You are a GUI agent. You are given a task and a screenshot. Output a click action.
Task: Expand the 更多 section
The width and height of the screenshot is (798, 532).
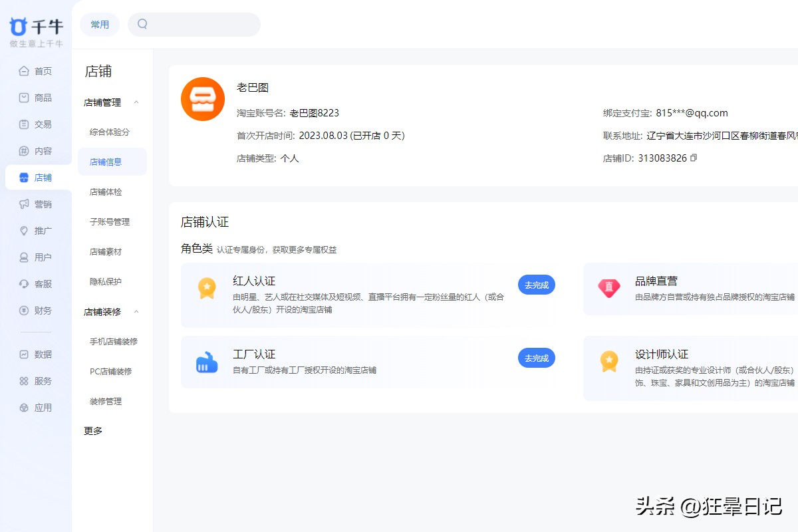[92, 430]
